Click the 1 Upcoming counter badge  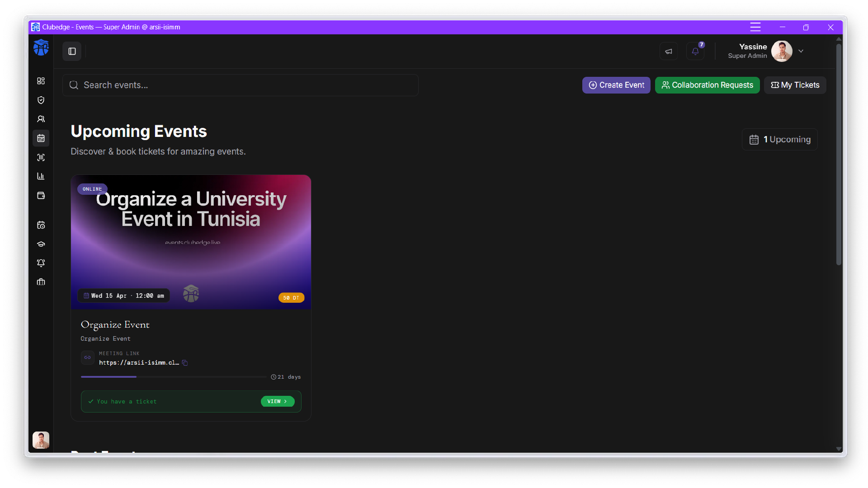click(780, 140)
